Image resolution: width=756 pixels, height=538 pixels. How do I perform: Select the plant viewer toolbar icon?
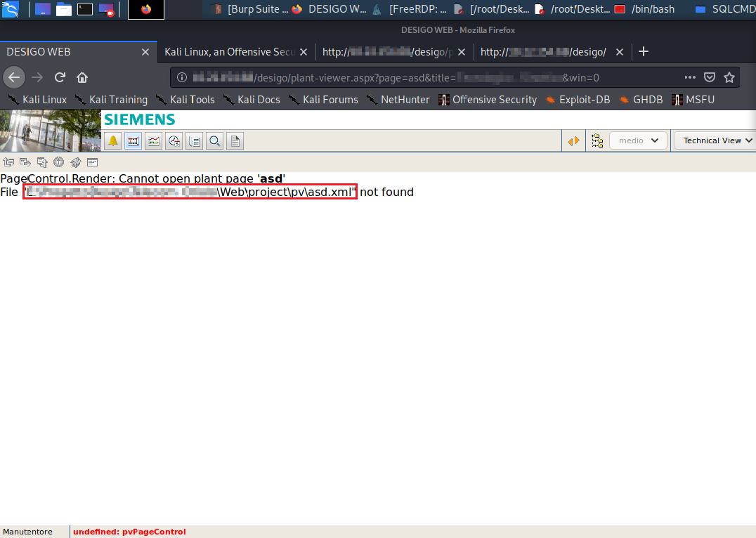pos(133,141)
